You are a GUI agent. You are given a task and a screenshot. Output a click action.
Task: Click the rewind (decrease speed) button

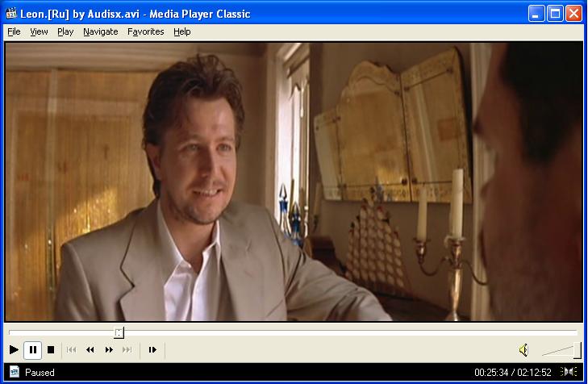pos(90,350)
